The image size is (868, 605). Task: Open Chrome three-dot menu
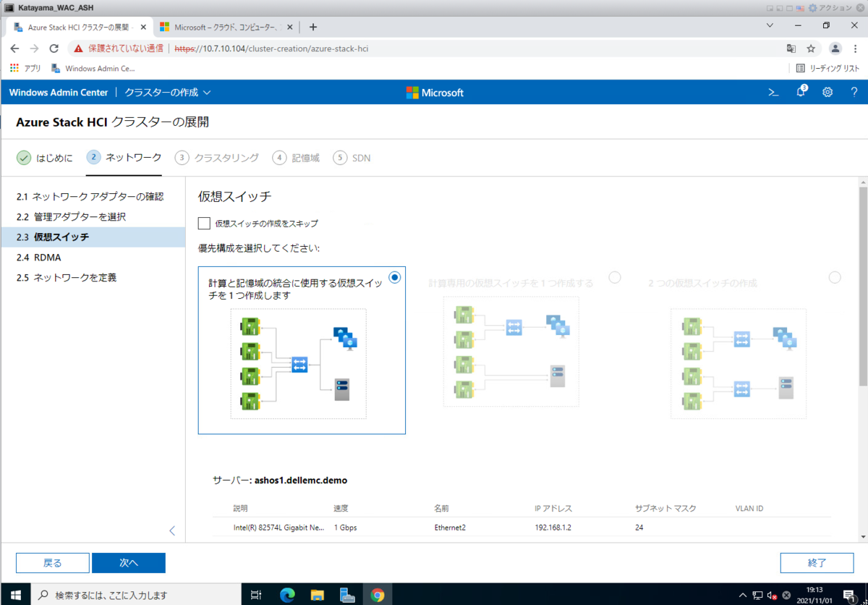click(855, 48)
